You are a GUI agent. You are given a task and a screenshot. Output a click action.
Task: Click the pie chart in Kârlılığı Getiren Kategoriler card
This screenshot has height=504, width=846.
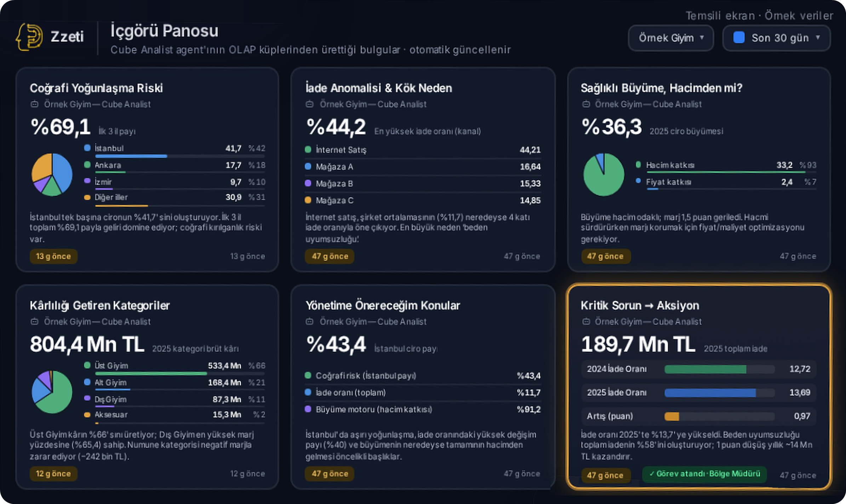pos(52,392)
